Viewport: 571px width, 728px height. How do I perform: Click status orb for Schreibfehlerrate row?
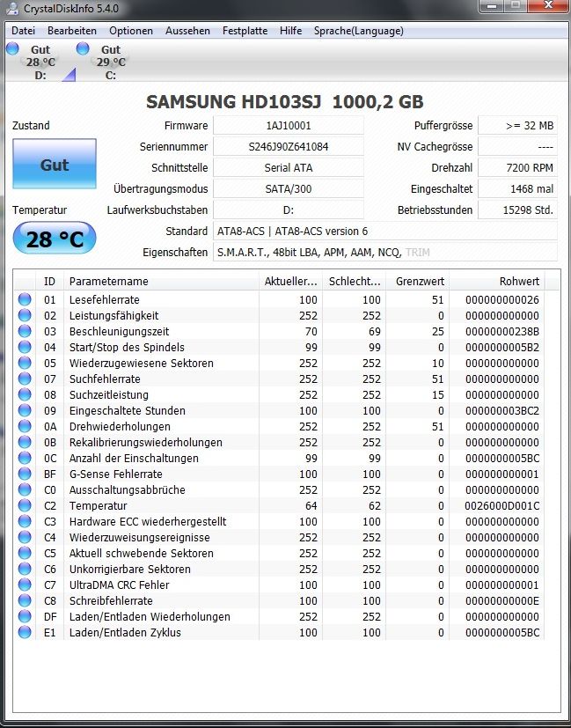(25, 600)
